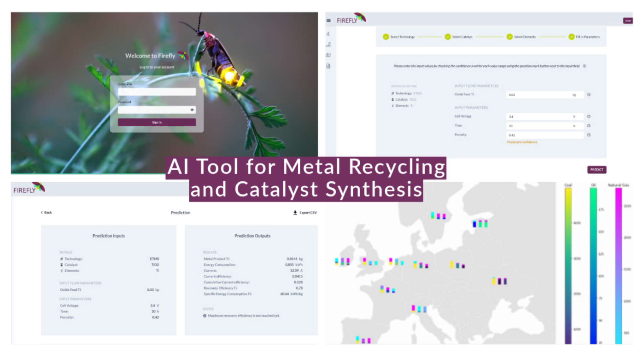Go Back from the Prediction page
644x355 pixels.
[x=46, y=213]
